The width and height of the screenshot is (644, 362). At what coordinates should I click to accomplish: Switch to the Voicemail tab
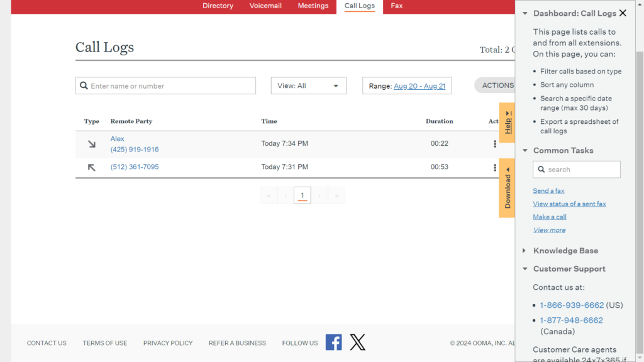[265, 6]
